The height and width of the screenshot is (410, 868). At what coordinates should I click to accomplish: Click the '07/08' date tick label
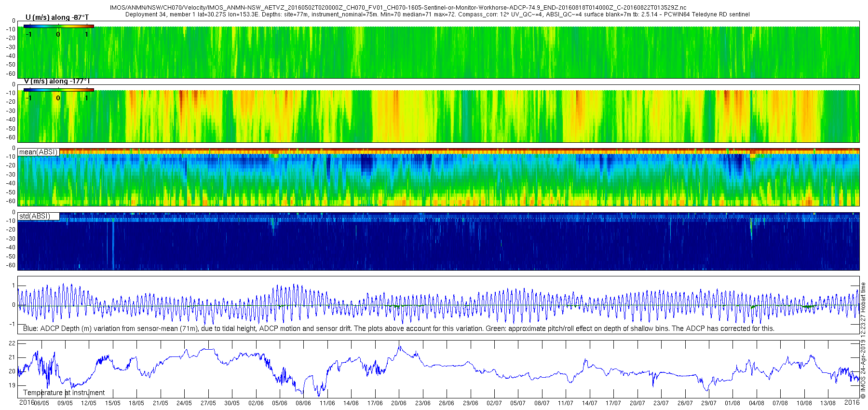[x=780, y=403]
